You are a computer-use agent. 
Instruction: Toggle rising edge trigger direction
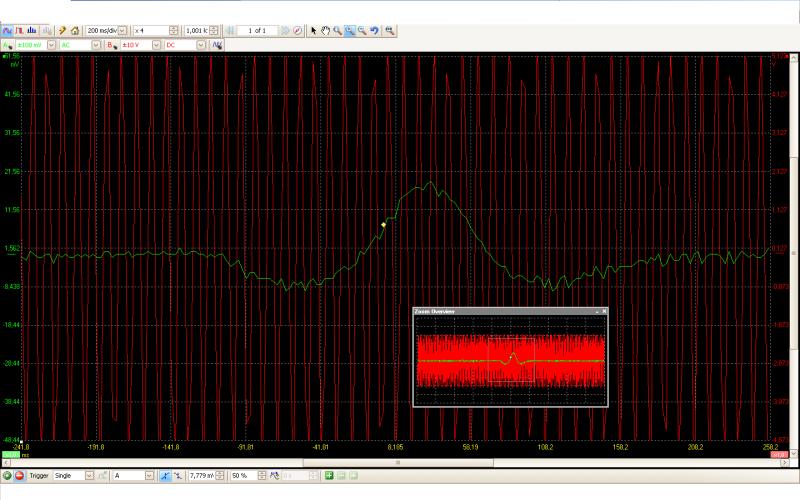click(166, 476)
